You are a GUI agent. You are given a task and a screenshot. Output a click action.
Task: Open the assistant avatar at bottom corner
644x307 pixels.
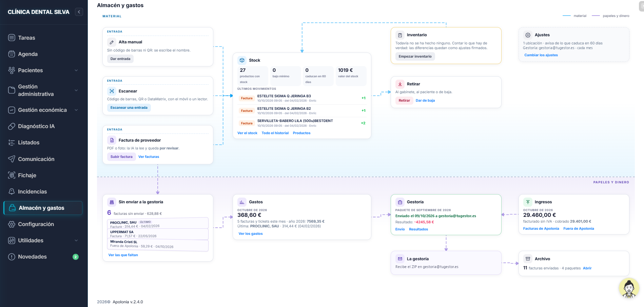pyautogui.click(x=629, y=288)
